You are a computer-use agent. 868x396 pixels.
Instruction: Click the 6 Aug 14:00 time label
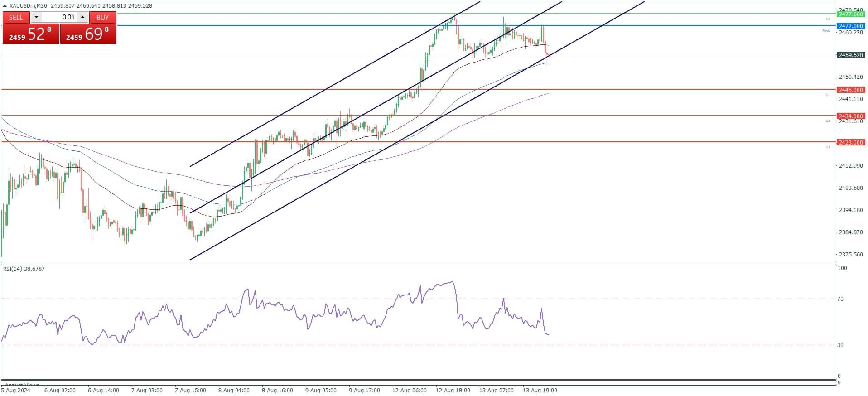tap(103, 390)
